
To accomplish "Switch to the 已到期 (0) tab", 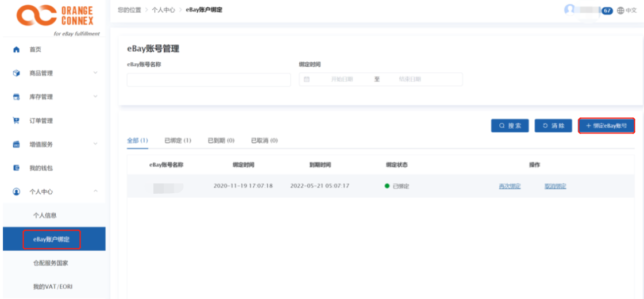I will click(x=221, y=140).
